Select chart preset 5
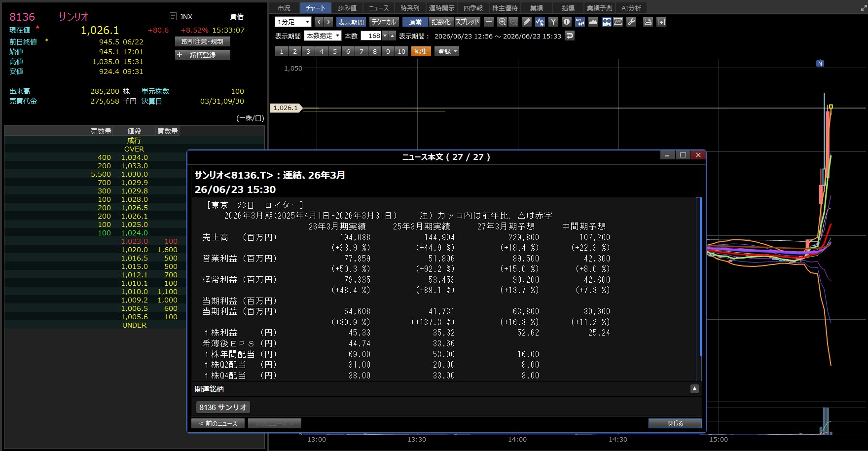Image resolution: width=868 pixels, height=451 pixels. click(x=335, y=51)
